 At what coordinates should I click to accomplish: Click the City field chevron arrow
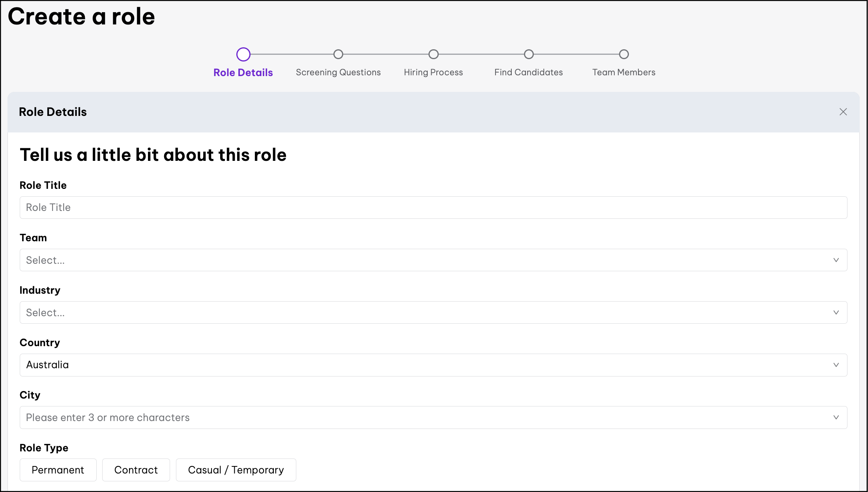(x=836, y=417)
